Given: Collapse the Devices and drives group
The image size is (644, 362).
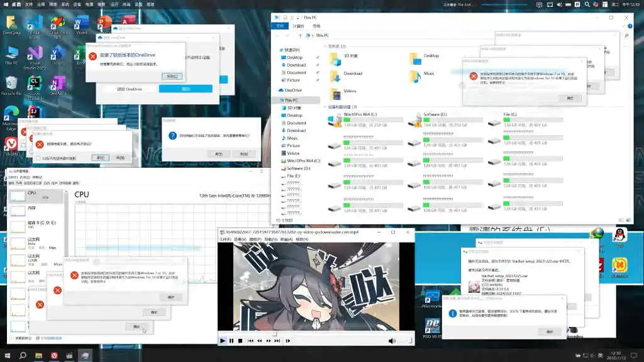Looking at the screenshot, I should click(x=325, y=107).
